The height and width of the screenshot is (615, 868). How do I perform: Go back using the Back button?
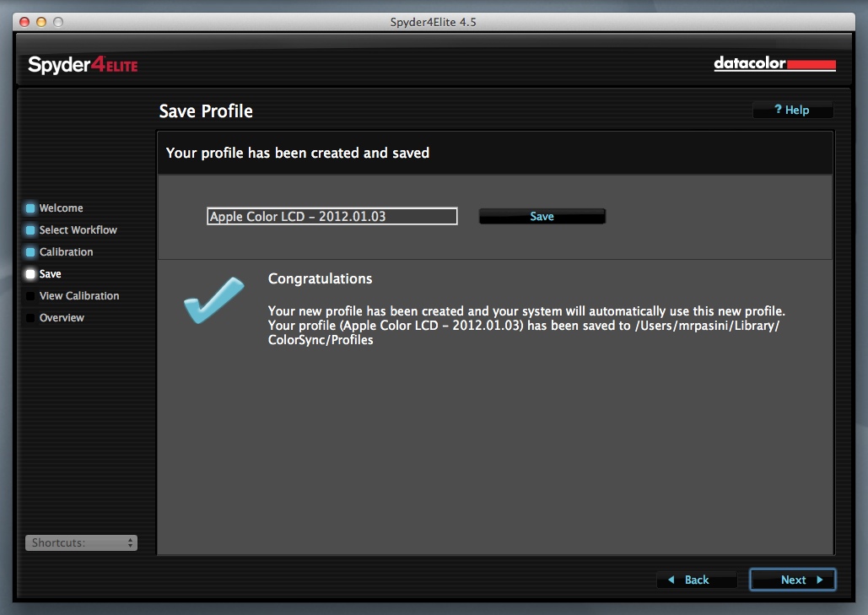(696, 580)
